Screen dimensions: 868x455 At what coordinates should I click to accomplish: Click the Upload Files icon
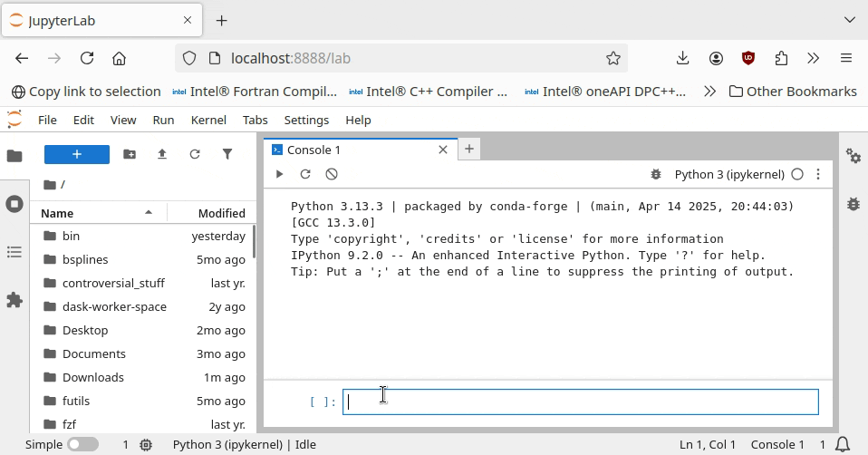(161, 154)
